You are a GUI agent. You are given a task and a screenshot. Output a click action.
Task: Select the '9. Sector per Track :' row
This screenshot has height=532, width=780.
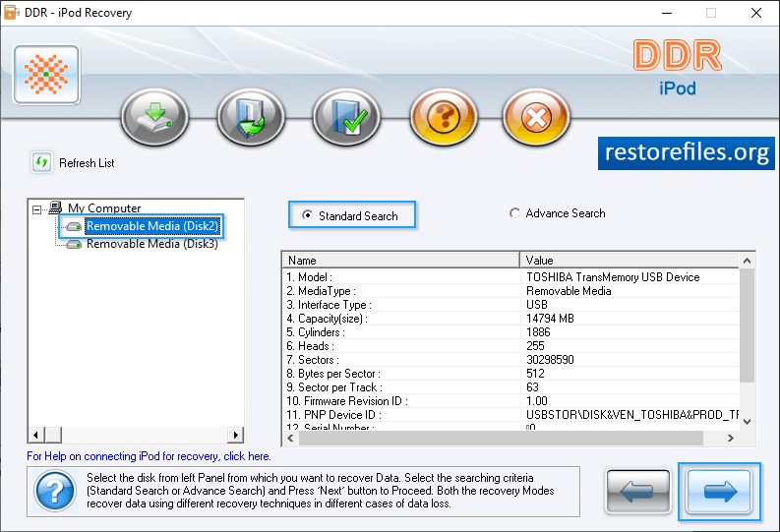tap(510, 387)
